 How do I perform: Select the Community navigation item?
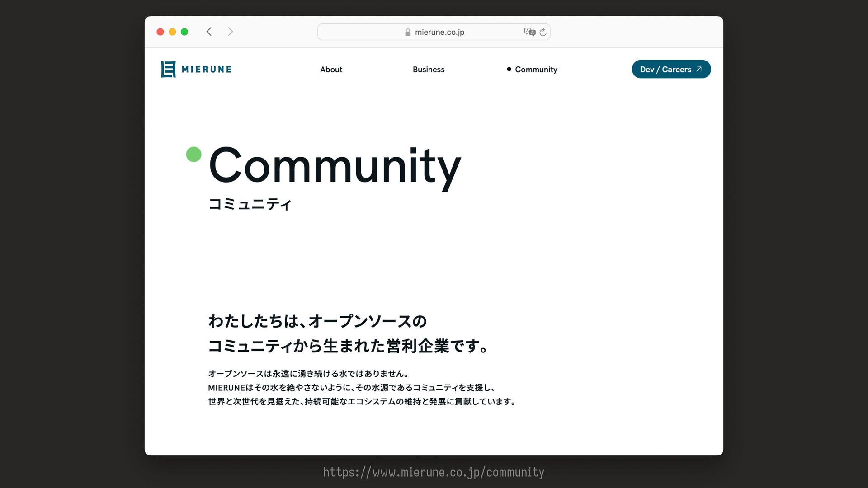click(x=536, y=70)
